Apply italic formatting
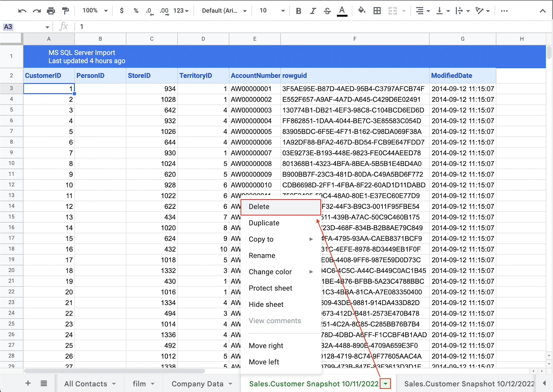553x392 pixels. (313, 11)
